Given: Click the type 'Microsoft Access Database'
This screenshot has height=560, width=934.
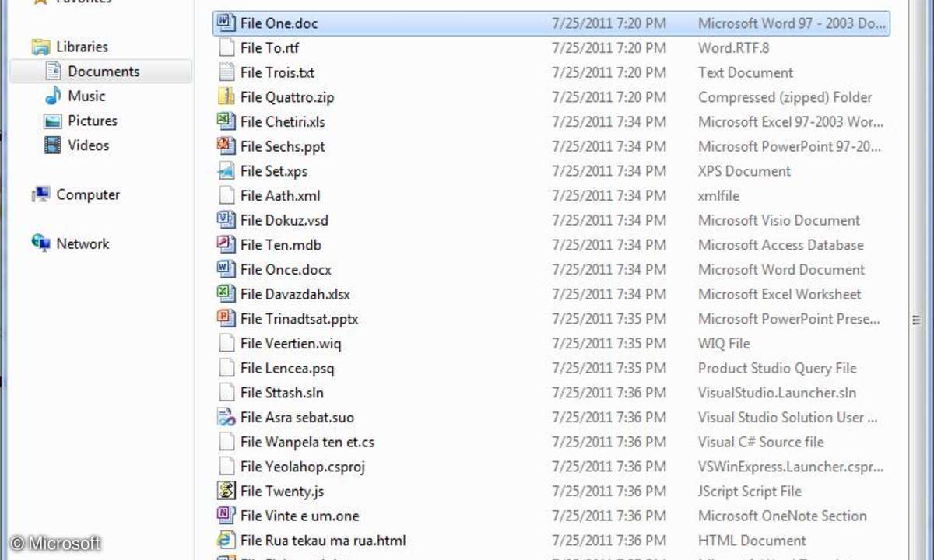Looking at the screenshot, I should click(781, 245).
